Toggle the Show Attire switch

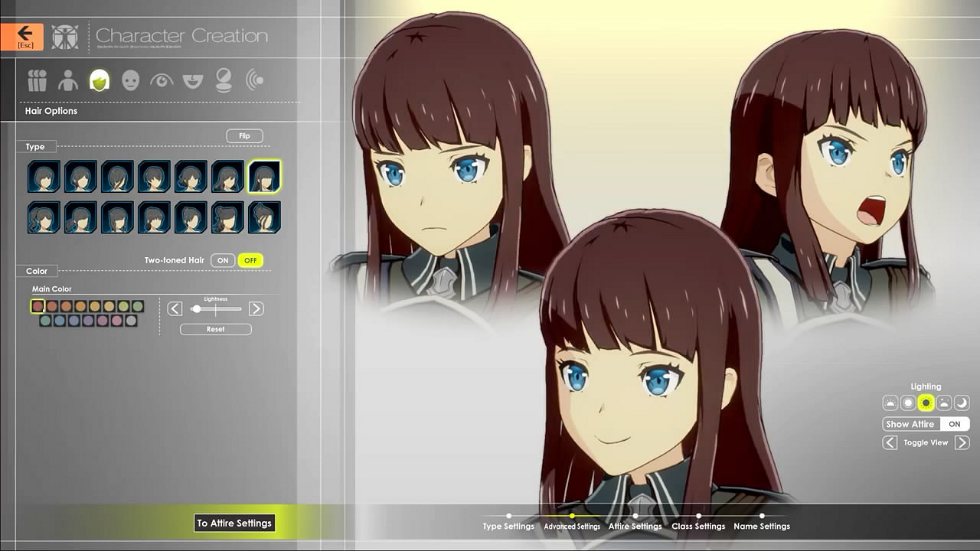click(x=954, y=424)
